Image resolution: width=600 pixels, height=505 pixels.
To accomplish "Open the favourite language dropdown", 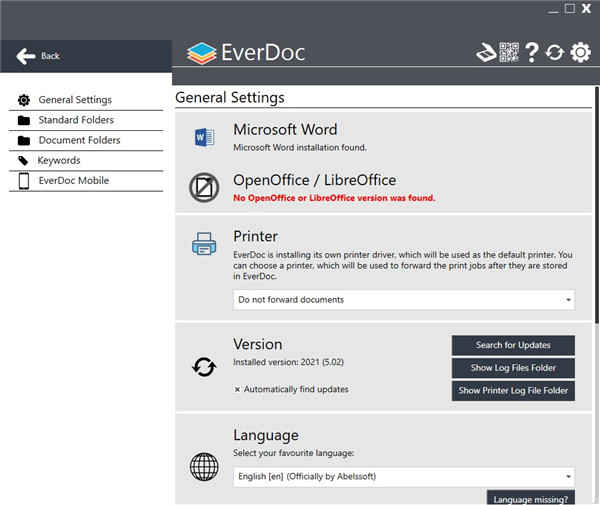I will tap(404, 477).
